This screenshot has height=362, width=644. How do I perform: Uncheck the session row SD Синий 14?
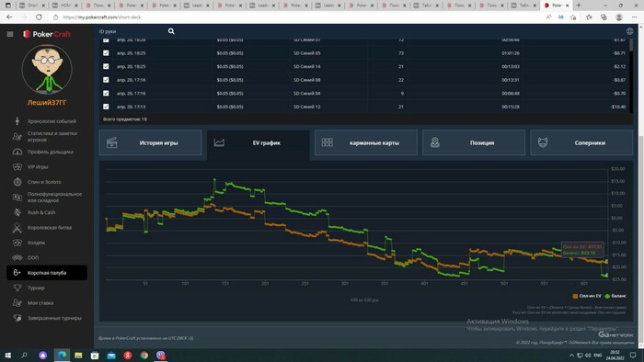click(106, 66)
